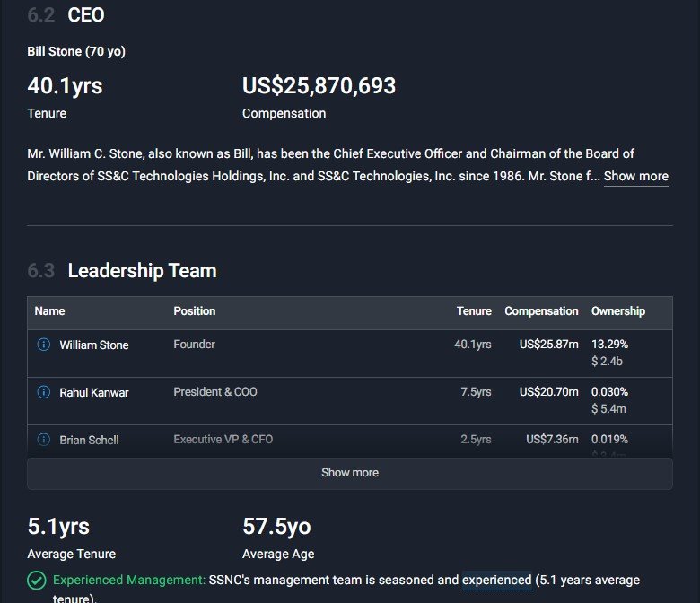
Task: Sort table by Position column header
Action: tap(194, 311)
